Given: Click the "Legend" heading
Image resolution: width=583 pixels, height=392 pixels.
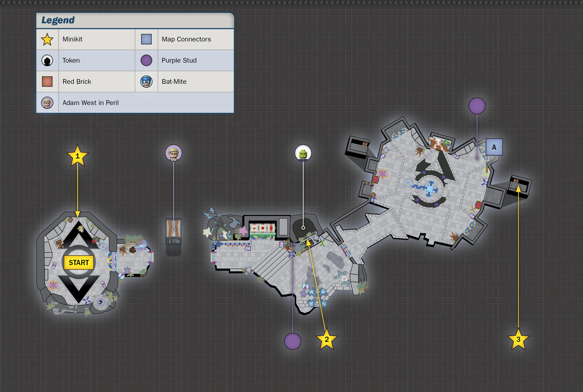Looking at the screenshot, I should pyautogui.click(x=58, y=20).
